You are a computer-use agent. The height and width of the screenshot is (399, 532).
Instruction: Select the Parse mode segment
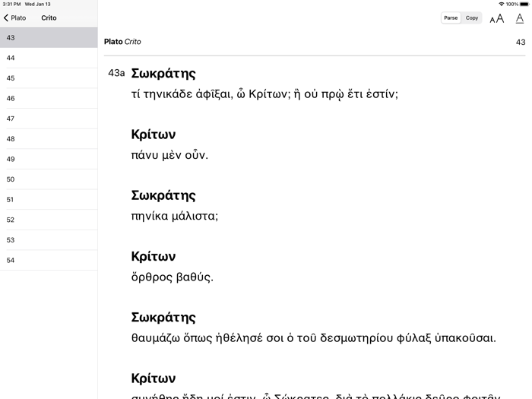pos(451,18)
